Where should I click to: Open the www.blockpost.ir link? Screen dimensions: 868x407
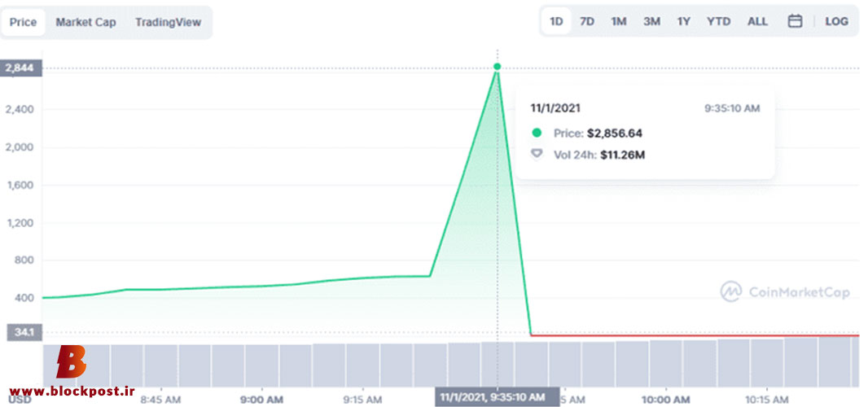click(x=72, y=391)
